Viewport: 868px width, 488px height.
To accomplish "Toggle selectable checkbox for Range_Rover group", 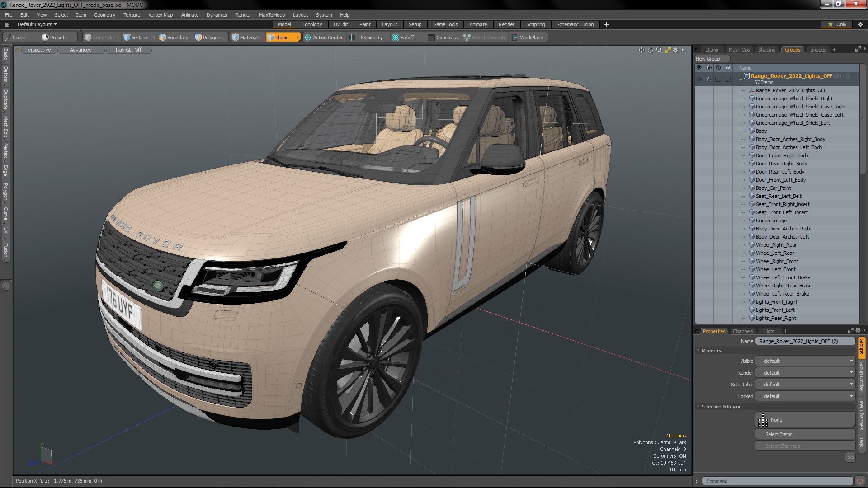I will click(718, 79).
